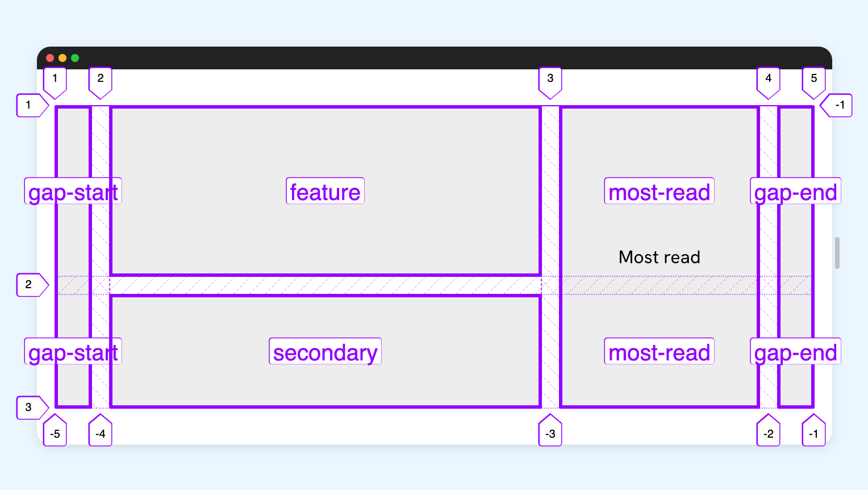Click the left-pointing row line badge labeled -1
Screen dimensions: 868x490
pyautogui.click(x=839, y=105)
